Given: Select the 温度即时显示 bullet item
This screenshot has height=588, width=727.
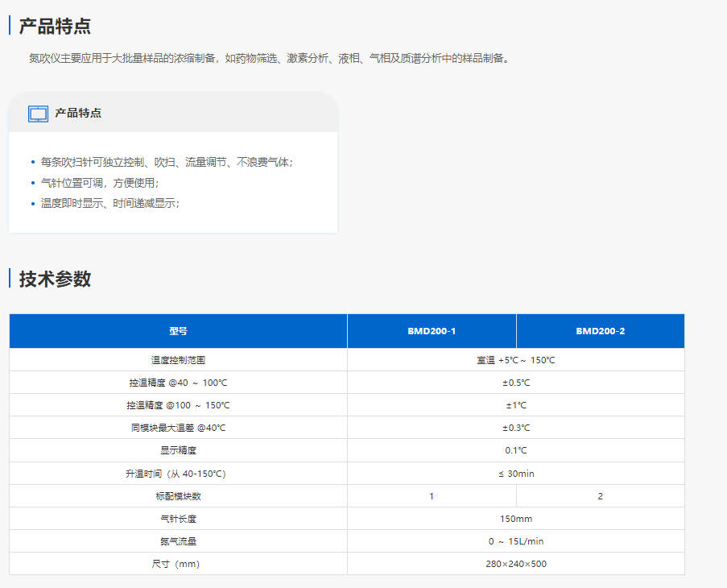Looking at the screenshot, I should tap(110, 203).
